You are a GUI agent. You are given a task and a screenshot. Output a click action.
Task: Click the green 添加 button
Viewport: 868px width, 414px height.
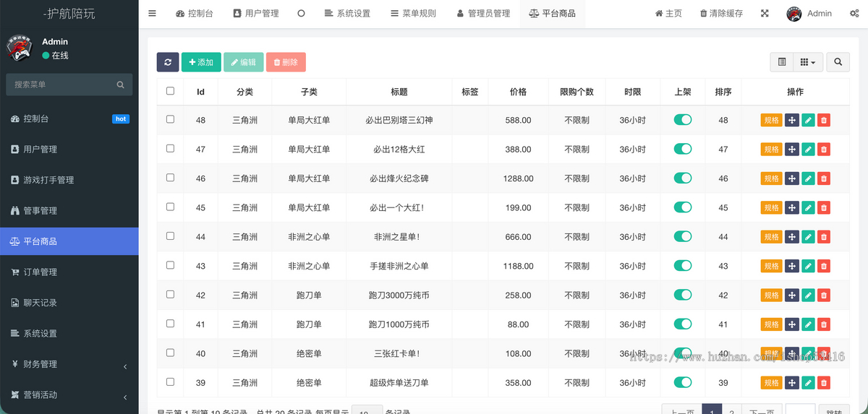coord(201,62)
